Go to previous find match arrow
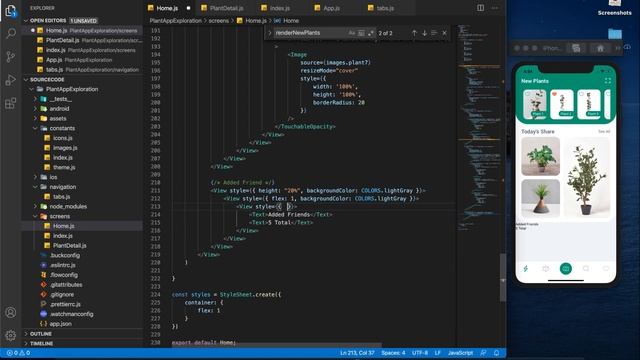This screenshot has height=360, width=640. point(414,33)
